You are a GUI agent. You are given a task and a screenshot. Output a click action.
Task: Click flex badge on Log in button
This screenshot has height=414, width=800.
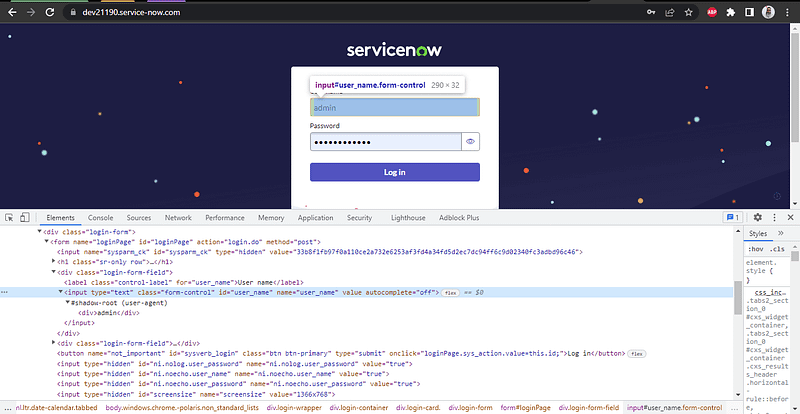[636, 353]
